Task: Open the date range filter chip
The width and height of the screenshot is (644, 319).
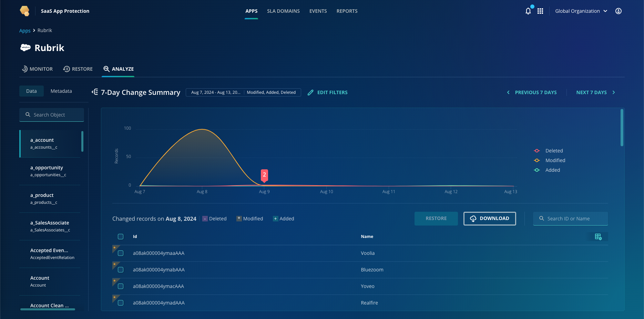Action: [216, 92]
